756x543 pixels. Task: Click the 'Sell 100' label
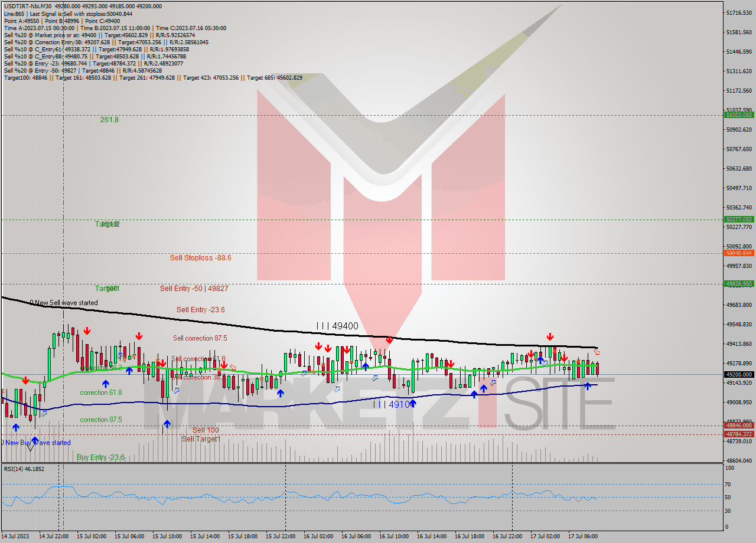pos(206,430)
